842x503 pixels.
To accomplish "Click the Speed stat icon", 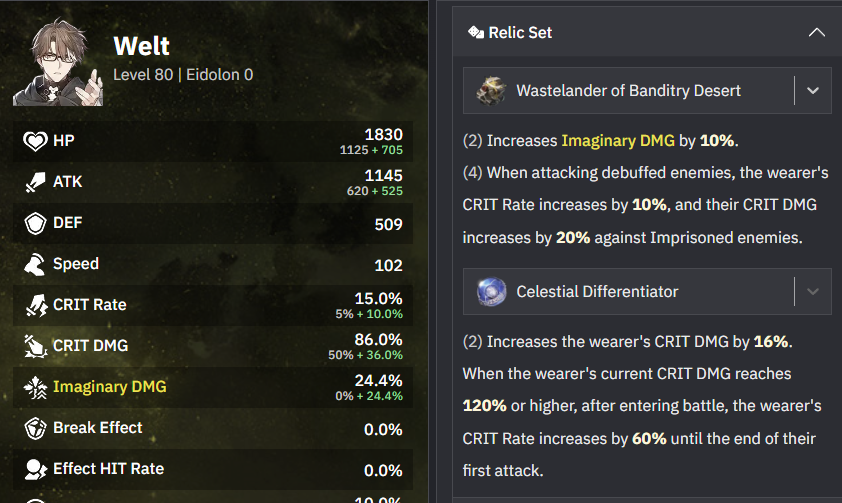I will [35, 265].
